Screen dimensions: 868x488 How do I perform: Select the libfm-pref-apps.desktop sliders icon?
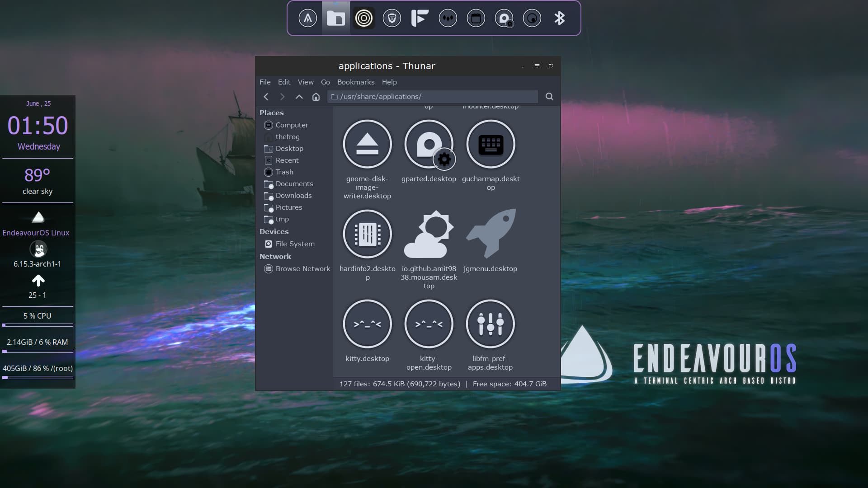[x=491, y=324]
